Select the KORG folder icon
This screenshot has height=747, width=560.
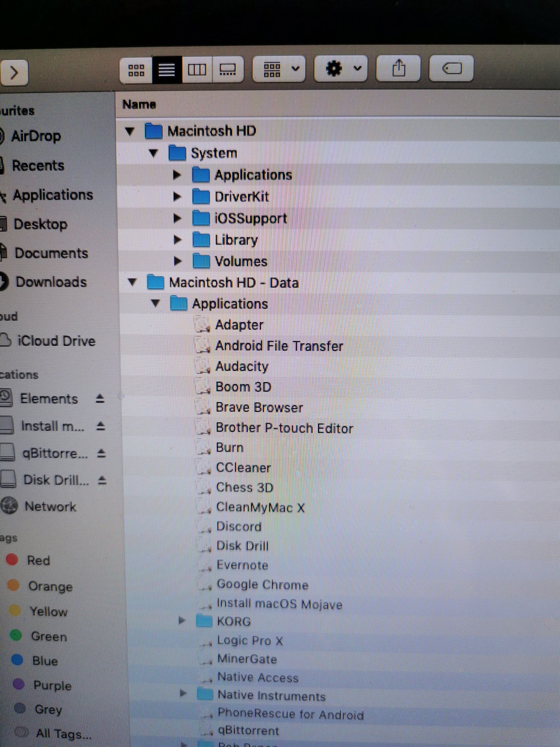(204, 621)
